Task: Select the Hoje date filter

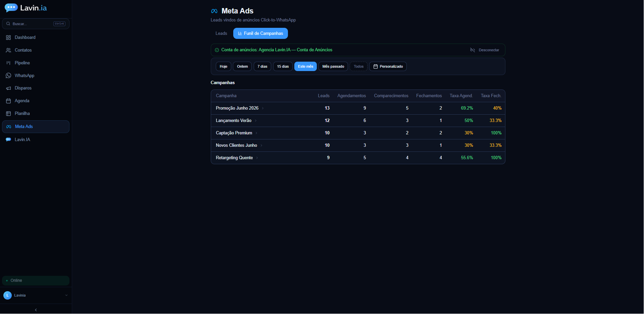Action: tap(224, 66)
